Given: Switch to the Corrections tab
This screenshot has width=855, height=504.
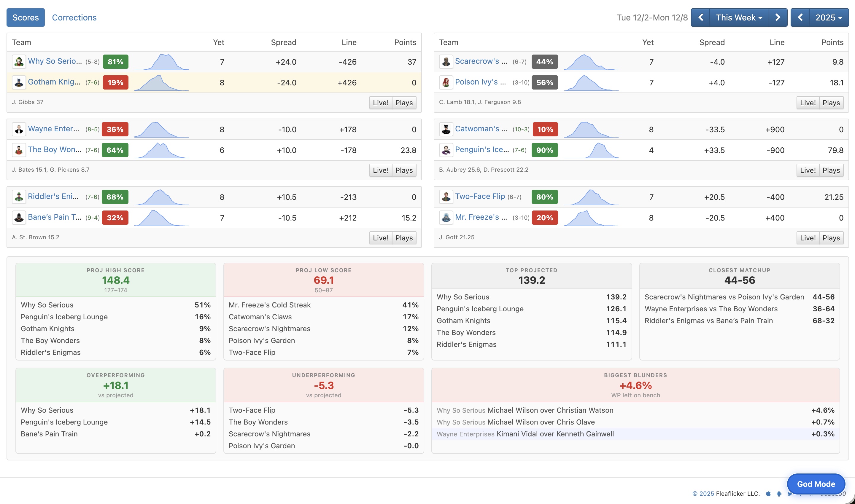Looking at the screenshot, I should click(x=74, y=18).
